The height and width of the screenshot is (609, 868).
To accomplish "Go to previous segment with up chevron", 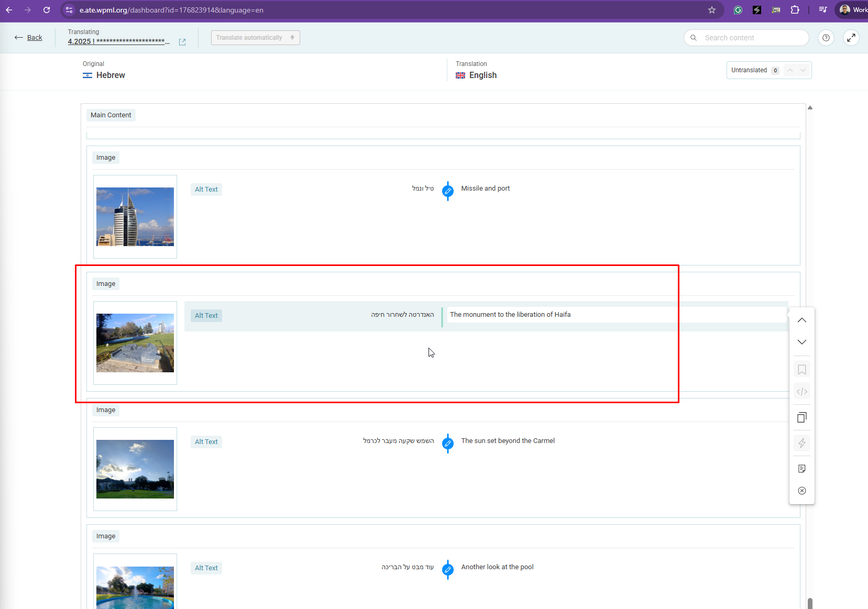I will pos(801,320).
